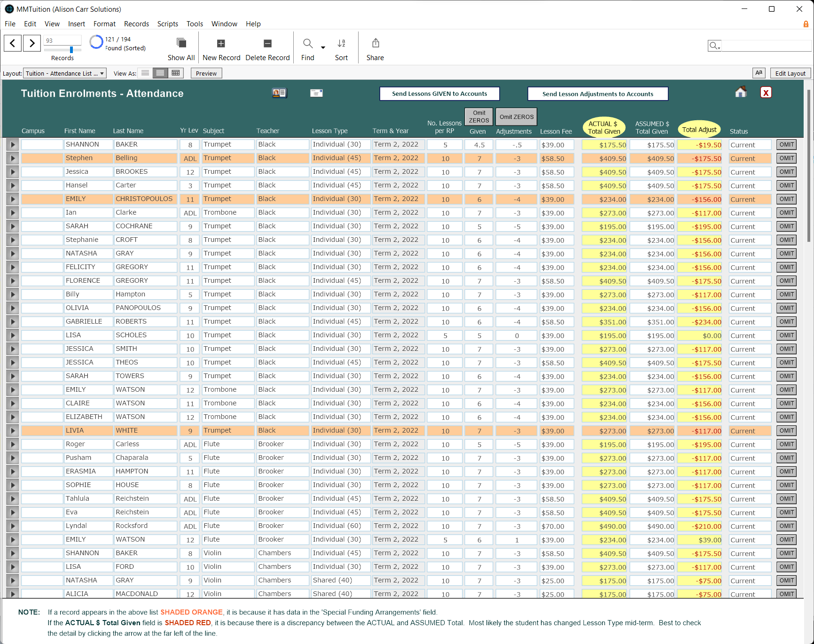Go to the previous record arrow
The image size is (814, 644).
tap(13, 43)
